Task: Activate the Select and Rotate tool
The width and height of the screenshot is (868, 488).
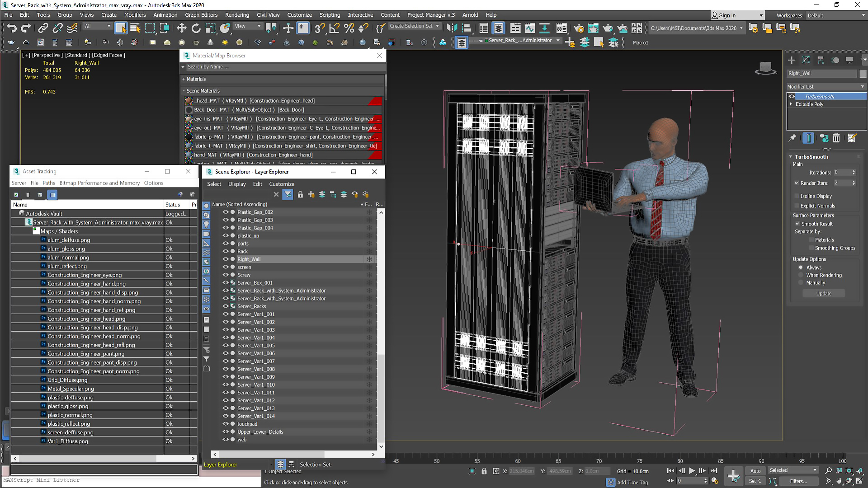Action: (x=196, y=28)
